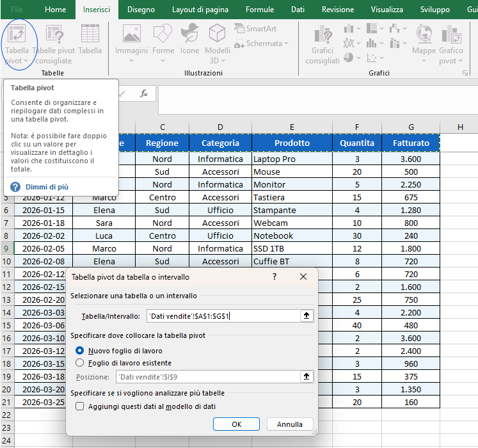The height and width of the screenshot is (448, 478).
Task: Click the Posizione input field
Action: coord(208,376)
